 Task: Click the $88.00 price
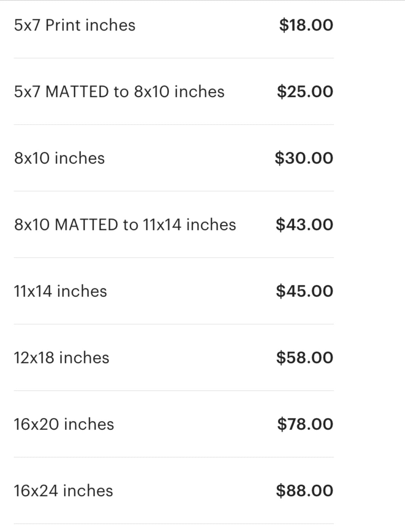(305, 491)
